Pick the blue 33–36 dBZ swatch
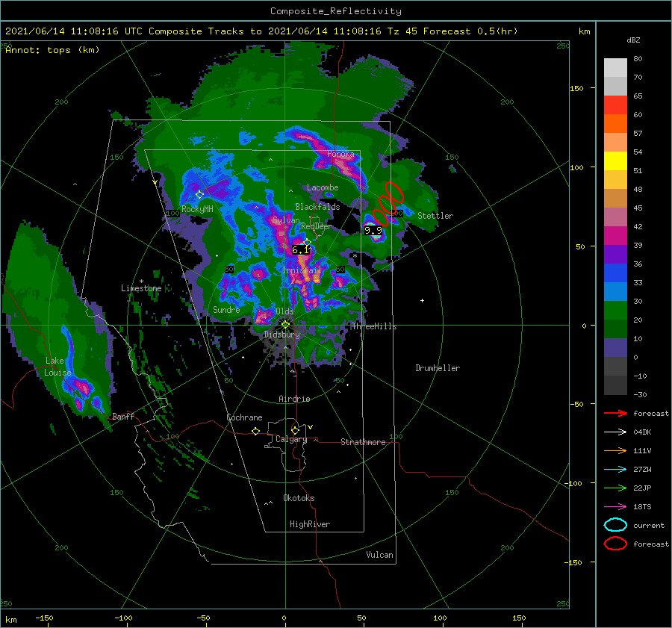 pos(615,273)
